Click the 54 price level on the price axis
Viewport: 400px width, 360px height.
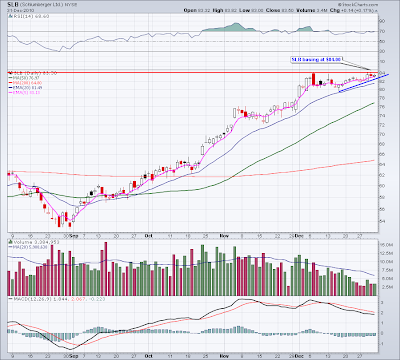[x=383, y=221]
